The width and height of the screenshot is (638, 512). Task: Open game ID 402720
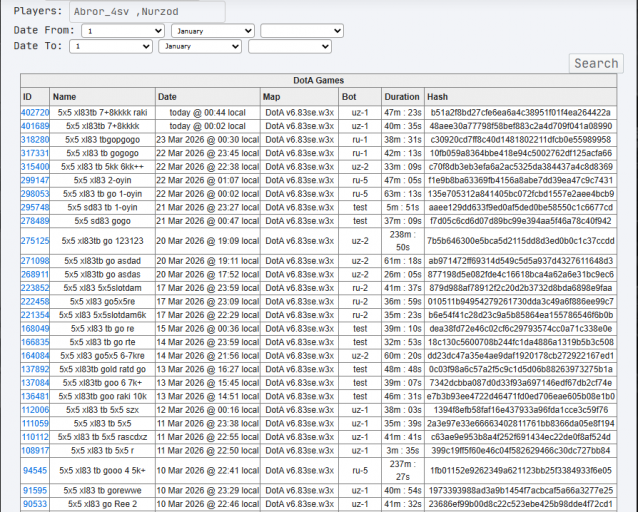coord(35,113)
